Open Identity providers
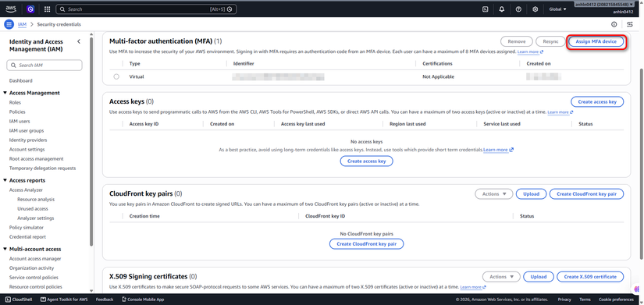 28,140
